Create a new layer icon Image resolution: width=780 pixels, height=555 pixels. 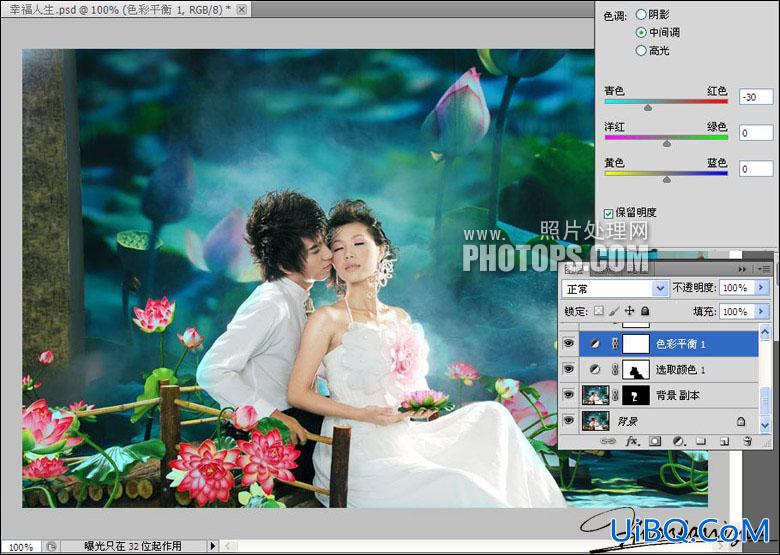725,441
